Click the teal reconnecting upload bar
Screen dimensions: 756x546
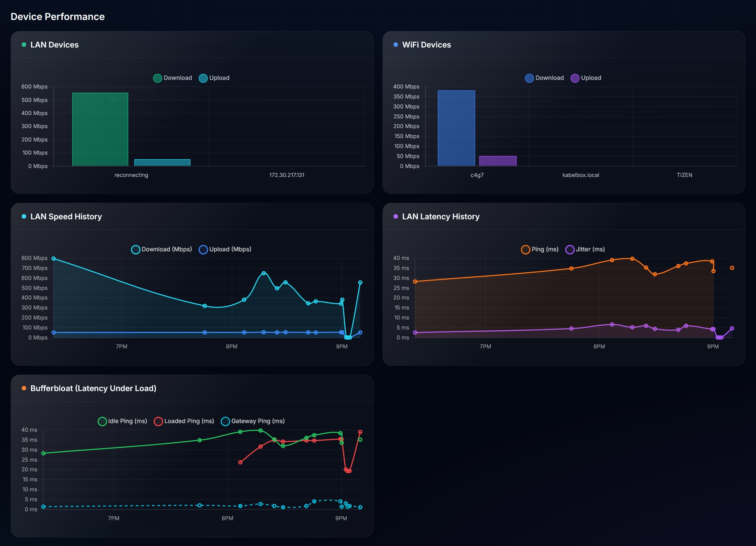click(162, 162)
